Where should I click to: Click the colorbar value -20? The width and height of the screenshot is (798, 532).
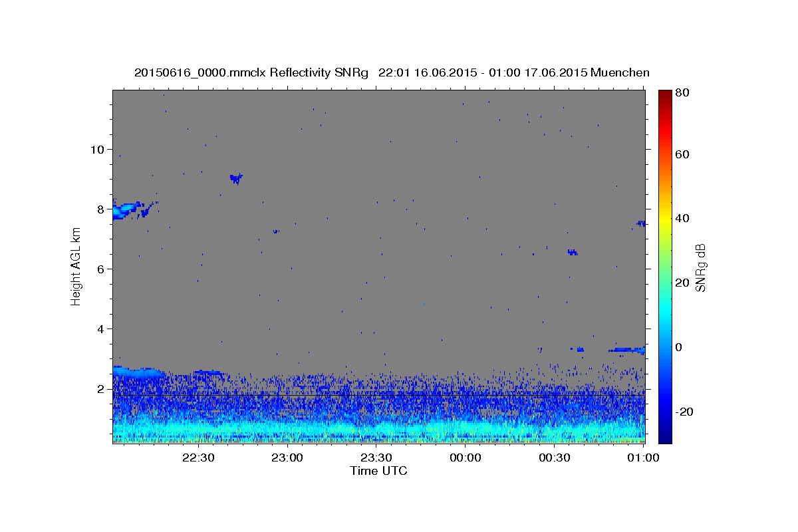tap(686, 412)
